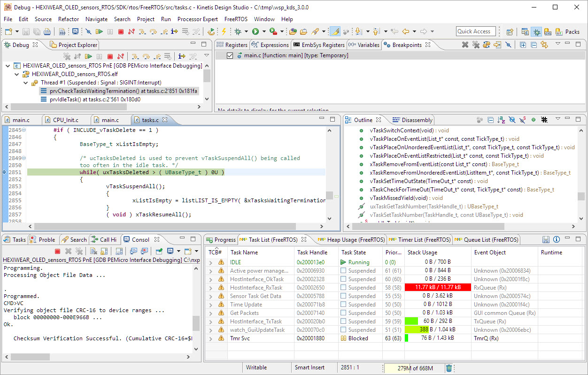Click the Save icon in Task List view
The width and height of the screenshot is (588, 375).
pyautogui.click(x=546, y=239)
